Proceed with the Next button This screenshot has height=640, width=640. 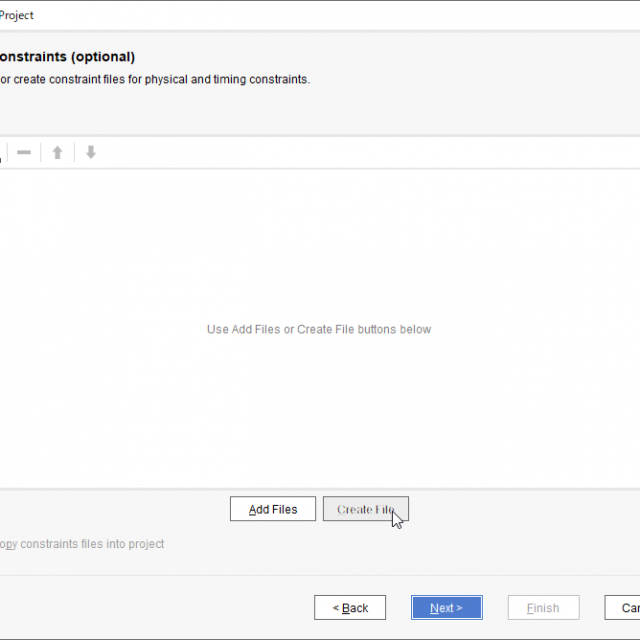pos(446,608)
